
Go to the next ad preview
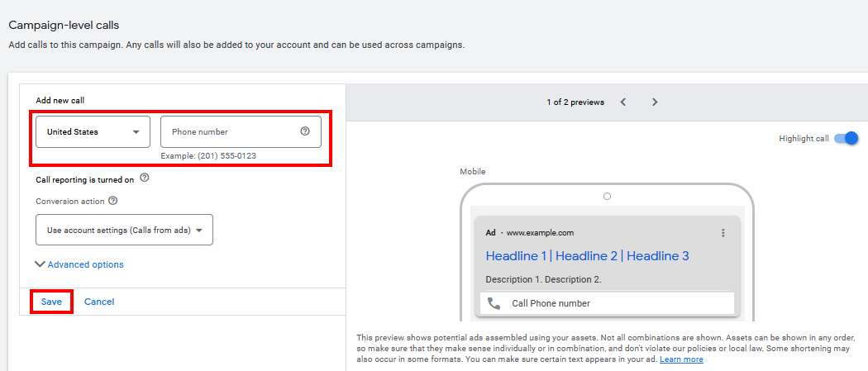pyautogui.click(x=655, y=102)
